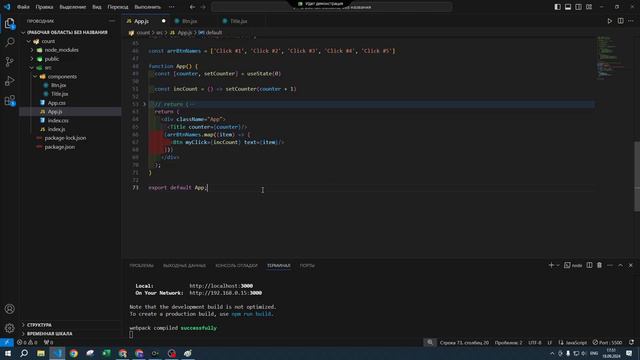The height and width of the screenshot is (360, 640).
Task: Unfold the collapsed region at line 53
Action: (144, 104)
